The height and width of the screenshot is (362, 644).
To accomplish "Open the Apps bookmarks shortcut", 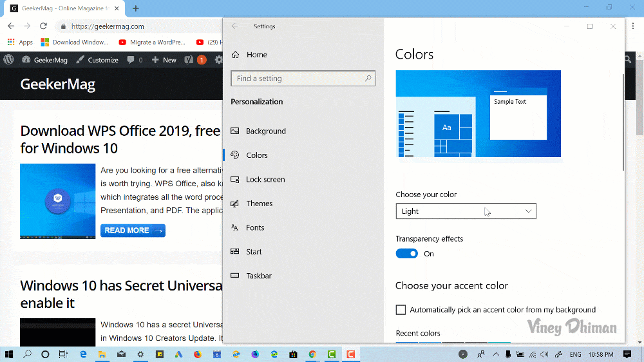I will point(20,42).
